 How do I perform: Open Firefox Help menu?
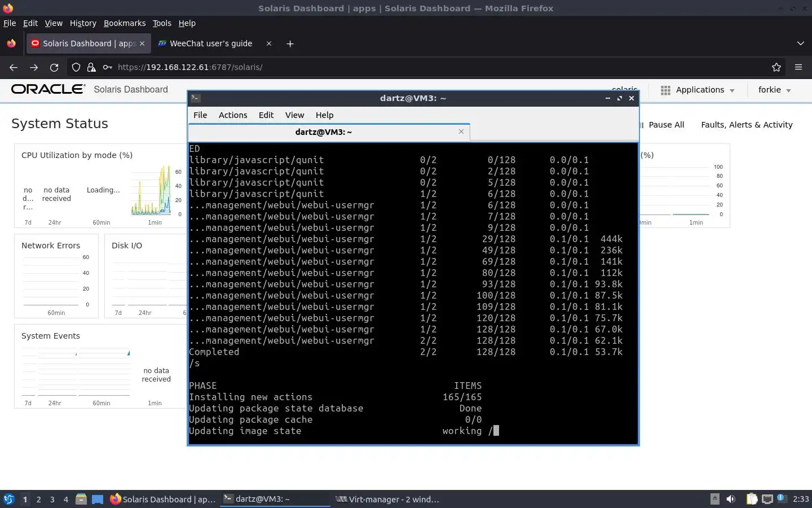coord(187,23)
